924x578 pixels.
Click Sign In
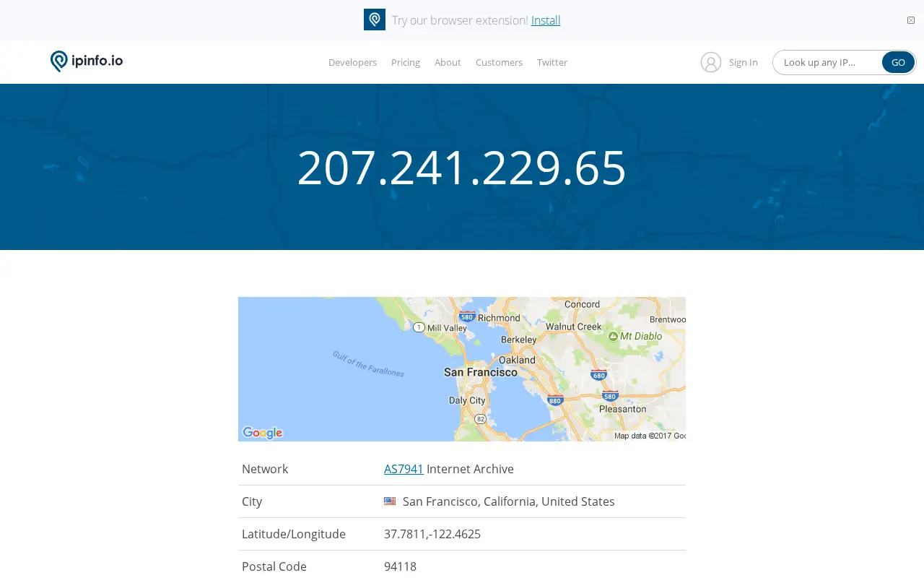pyautogui.click(x=744, y=62)
